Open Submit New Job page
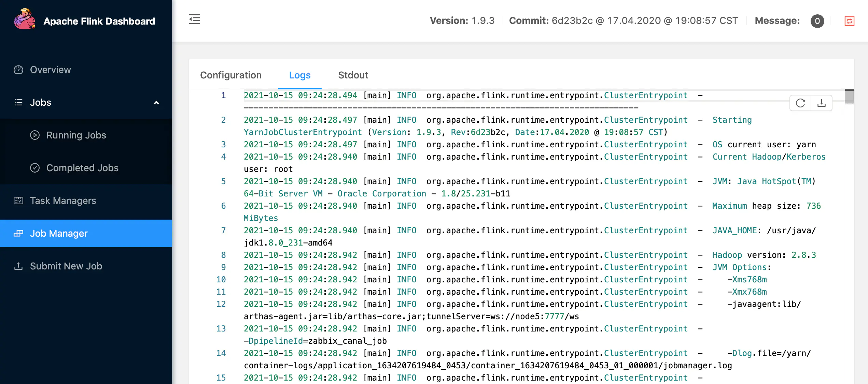This screenshot has width=868, height=384. coord(86,266)
